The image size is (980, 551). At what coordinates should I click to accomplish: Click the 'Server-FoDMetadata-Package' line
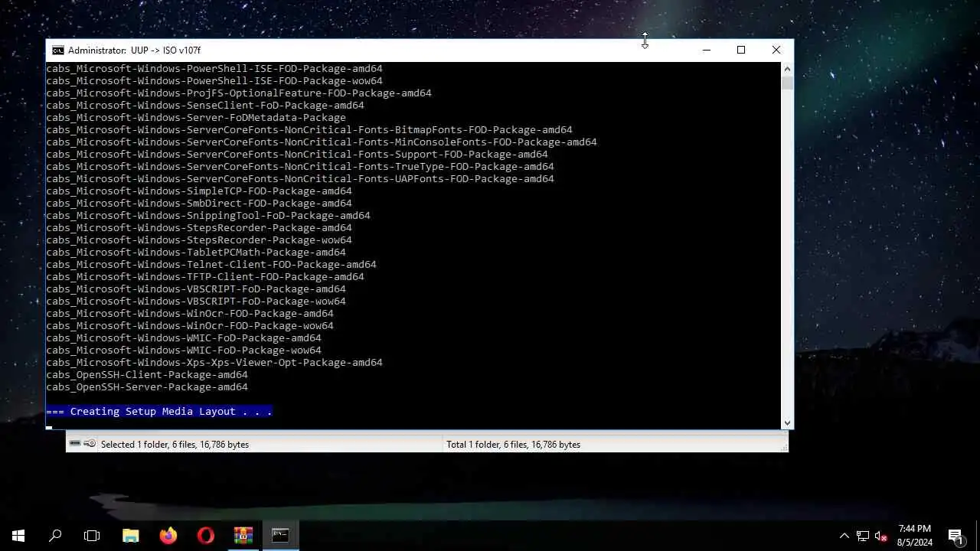[x=196, y=118]
